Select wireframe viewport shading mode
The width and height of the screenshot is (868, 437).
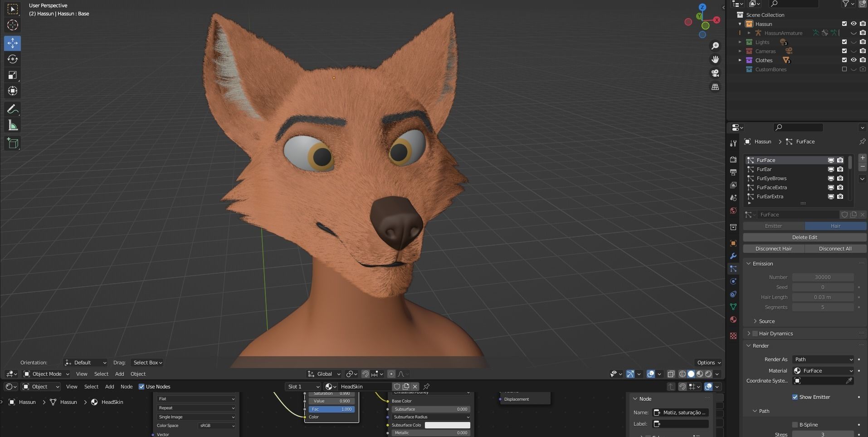683,374
